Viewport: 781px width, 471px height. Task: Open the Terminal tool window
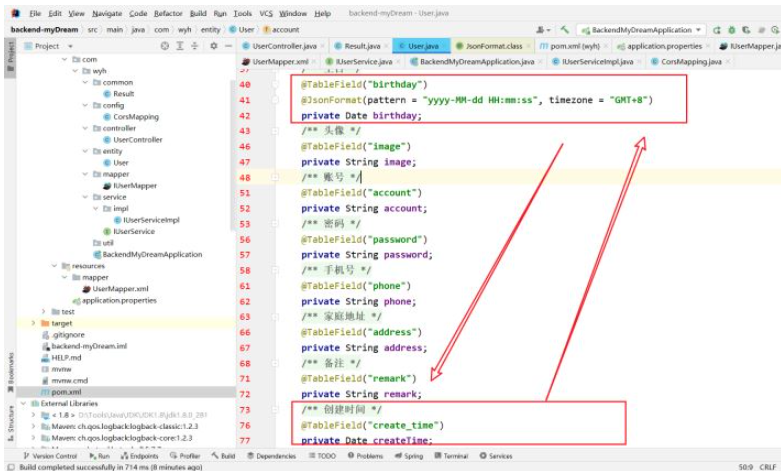click(x=451, y=455)
